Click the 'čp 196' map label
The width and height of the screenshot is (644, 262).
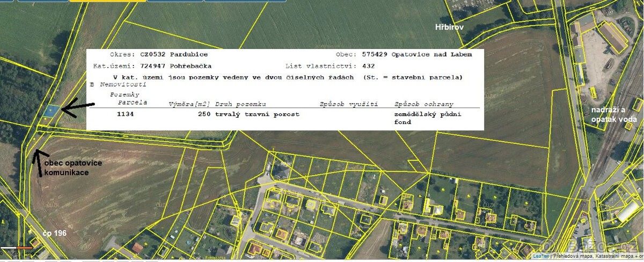coord(56,234)
